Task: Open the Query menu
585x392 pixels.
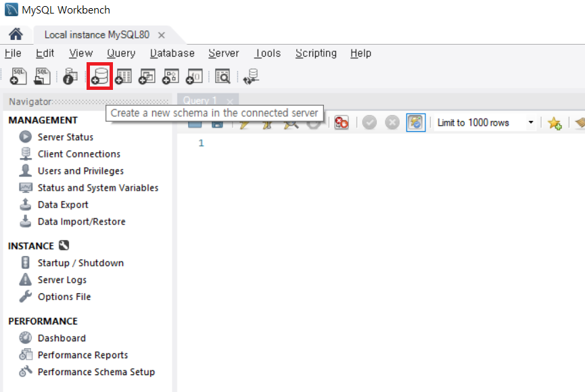Action: point(121,53)
